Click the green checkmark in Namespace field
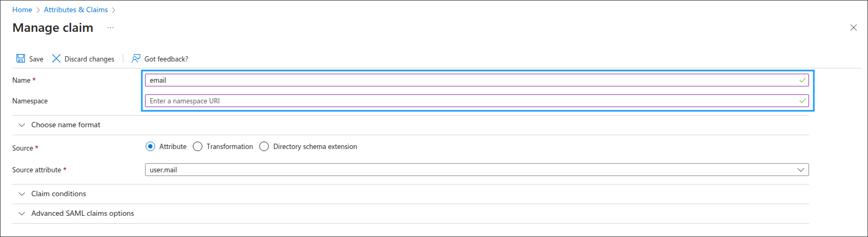868x237 pixels. [x=803, y=101]
